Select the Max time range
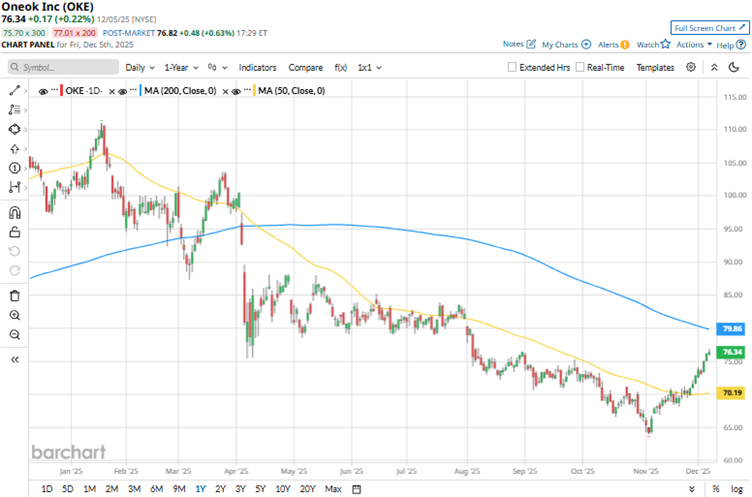Image resolution: width=752 pixels, height=497 pixels. [333, 489]
